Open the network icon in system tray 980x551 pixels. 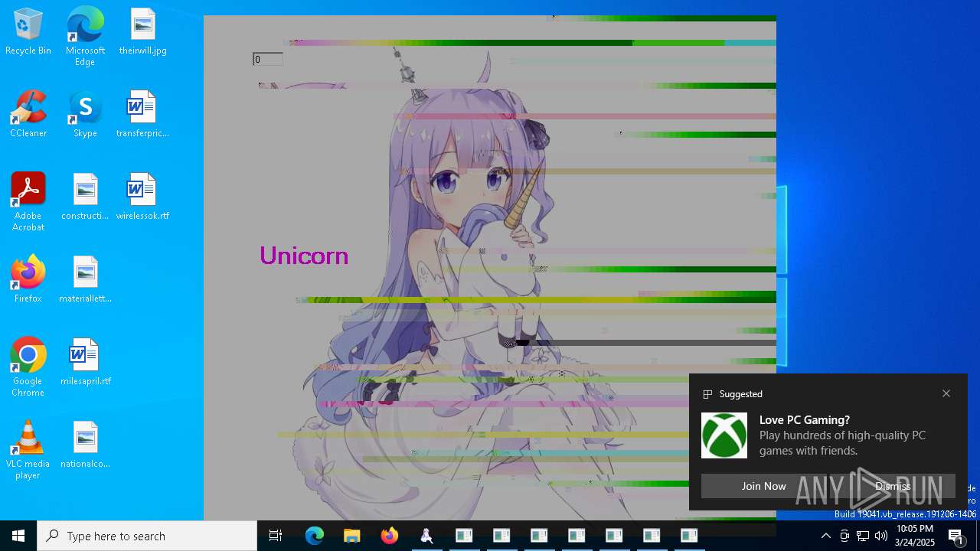pos(863,536)
